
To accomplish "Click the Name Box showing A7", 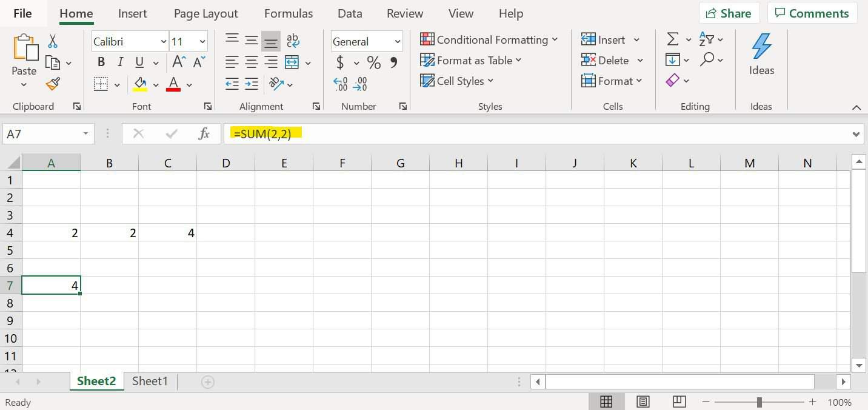I will point(41,134).
